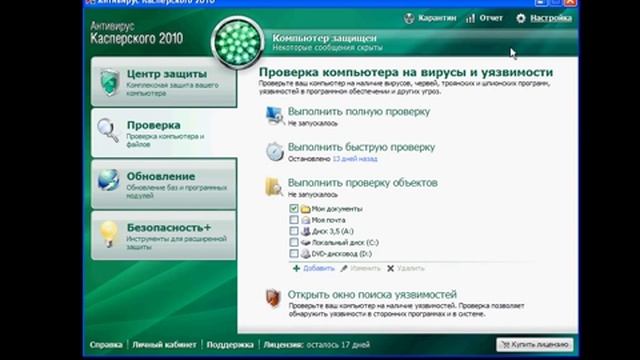
Task: Click the X Delete icon
Action: 391,268
